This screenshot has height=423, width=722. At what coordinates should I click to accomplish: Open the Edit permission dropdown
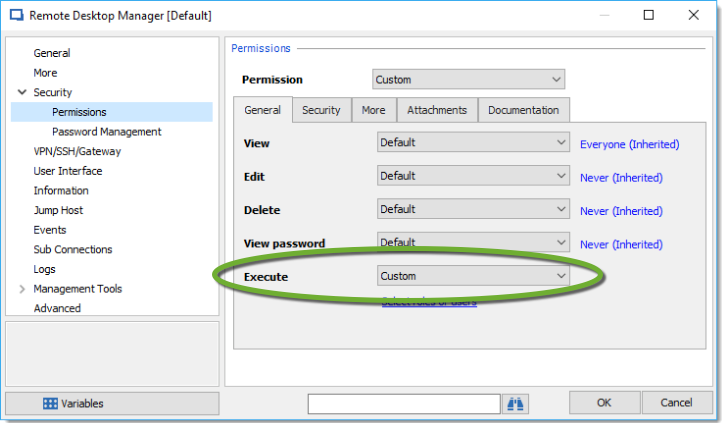pyautogui.click(x=473, y=176)
